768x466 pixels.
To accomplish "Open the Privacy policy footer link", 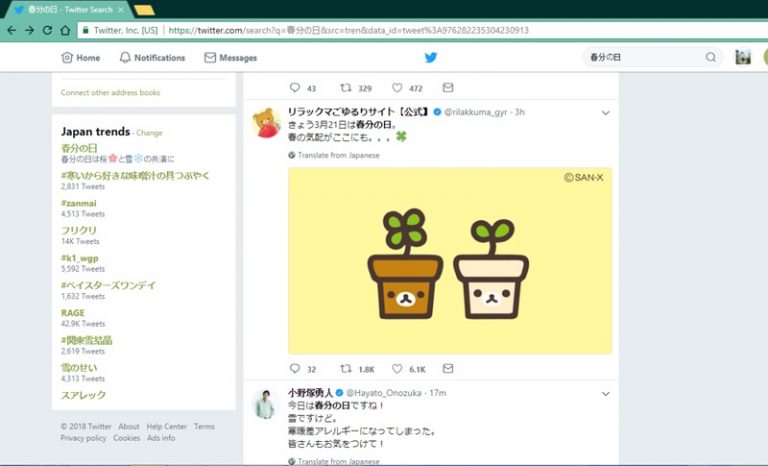I will click(83, 438).
